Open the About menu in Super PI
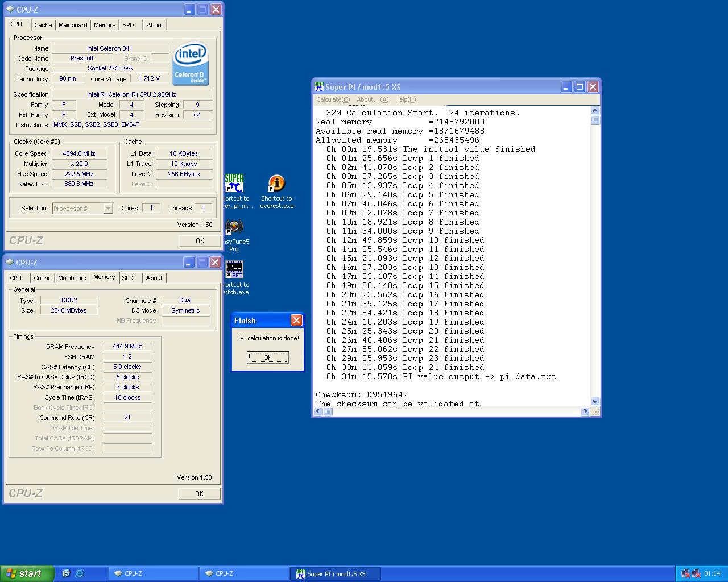This screenshot has width=728, height=582. pos(373,99)
